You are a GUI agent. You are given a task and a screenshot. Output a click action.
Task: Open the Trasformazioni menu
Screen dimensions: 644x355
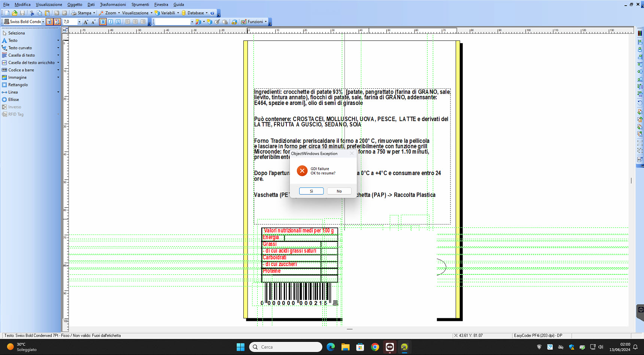pyautogui.click(x=113, y=4)
